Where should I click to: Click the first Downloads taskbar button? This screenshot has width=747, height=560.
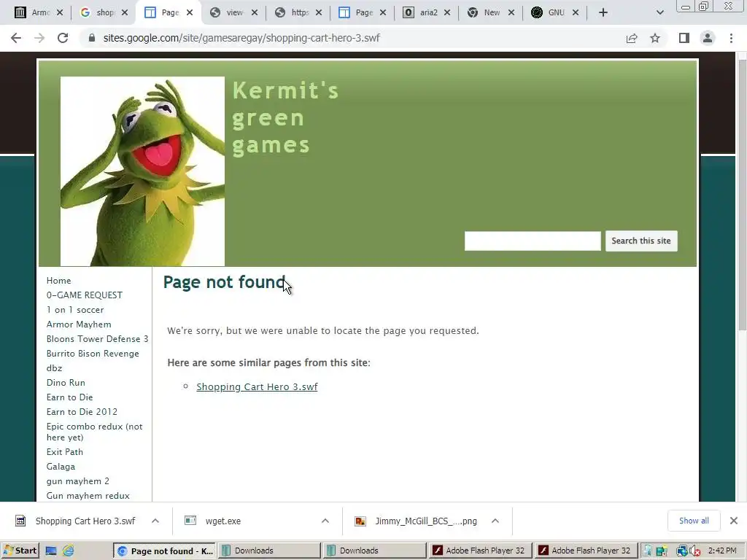[x=269, y=551]
